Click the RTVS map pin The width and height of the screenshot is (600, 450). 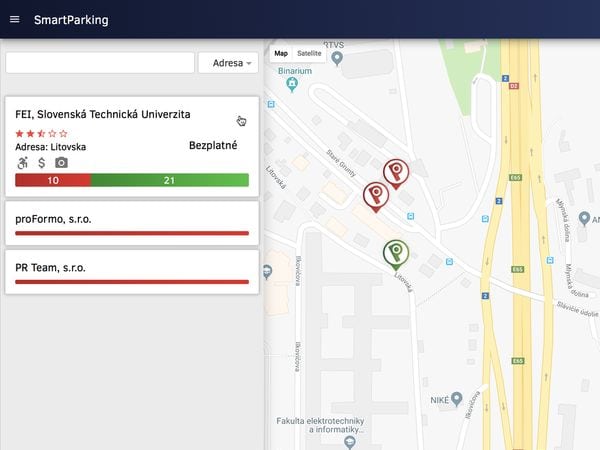(x=337, y=58)
